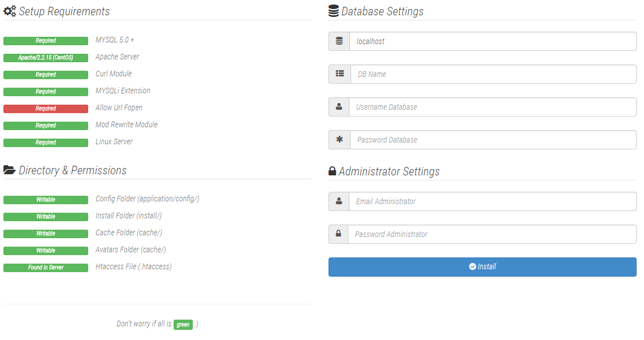Select the Password Administrator field

click(492, 234)
